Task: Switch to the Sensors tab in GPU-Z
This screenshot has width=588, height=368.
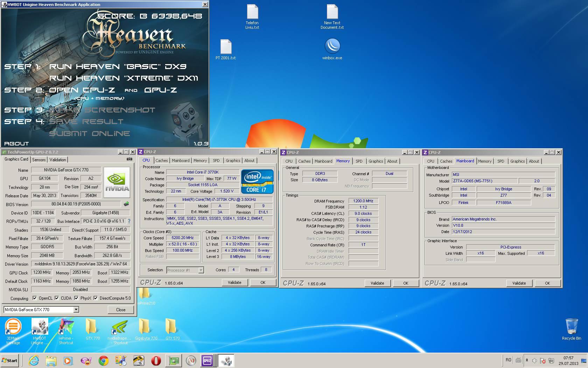Action: click(x=39, y=159)
